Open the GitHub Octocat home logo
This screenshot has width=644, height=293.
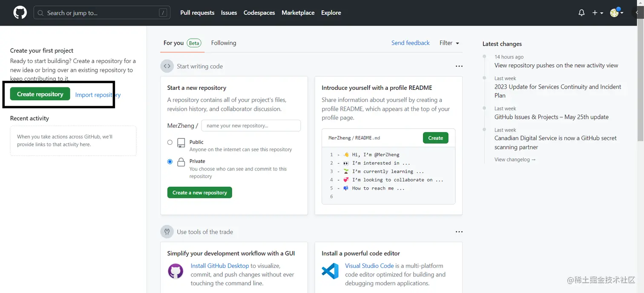[x=20, y=13]
